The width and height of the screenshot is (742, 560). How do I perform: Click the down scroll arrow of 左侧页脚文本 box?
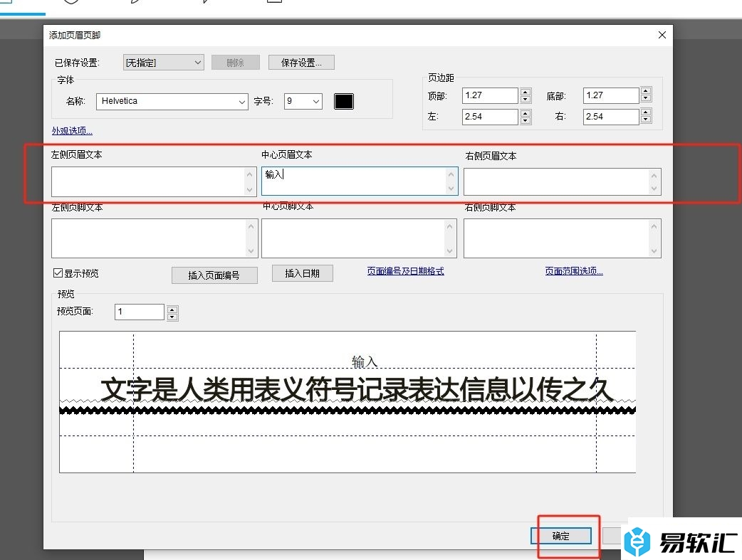[251, 250]
